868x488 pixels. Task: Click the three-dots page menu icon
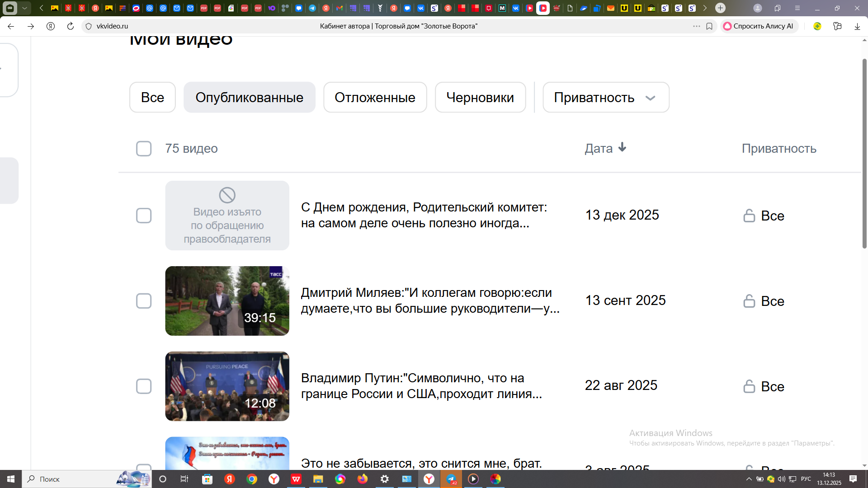tap(696, 26)
